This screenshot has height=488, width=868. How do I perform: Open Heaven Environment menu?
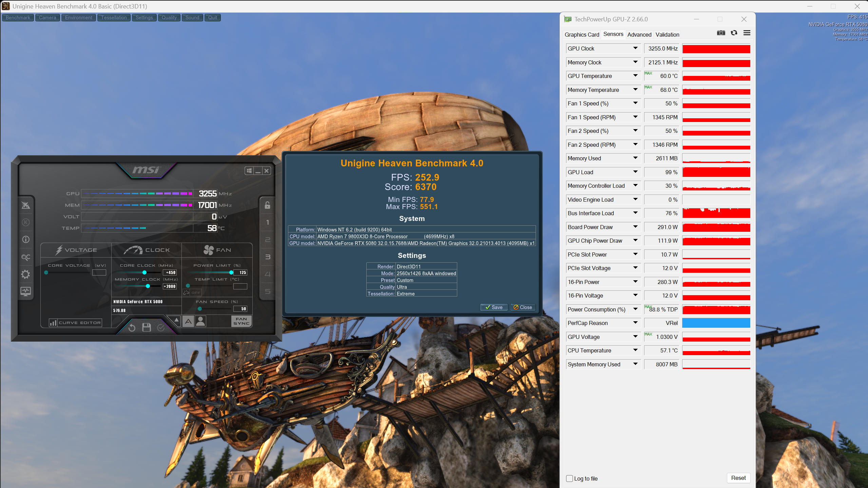click(79, 18)
